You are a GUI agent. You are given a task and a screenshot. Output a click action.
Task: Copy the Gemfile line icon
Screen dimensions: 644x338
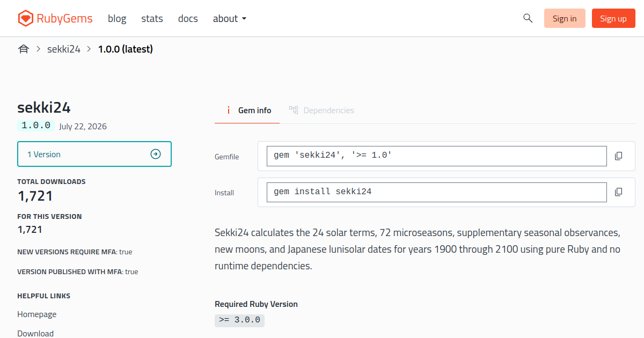point(618,156)
